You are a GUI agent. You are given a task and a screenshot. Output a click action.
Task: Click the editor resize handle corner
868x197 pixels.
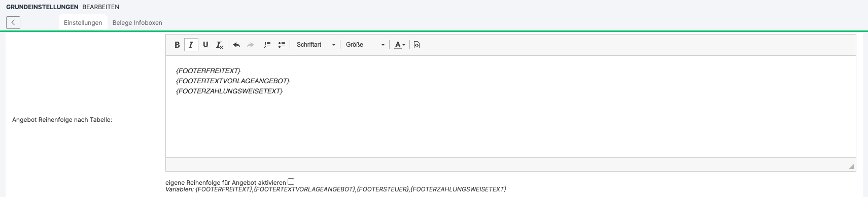coord(851,167)
